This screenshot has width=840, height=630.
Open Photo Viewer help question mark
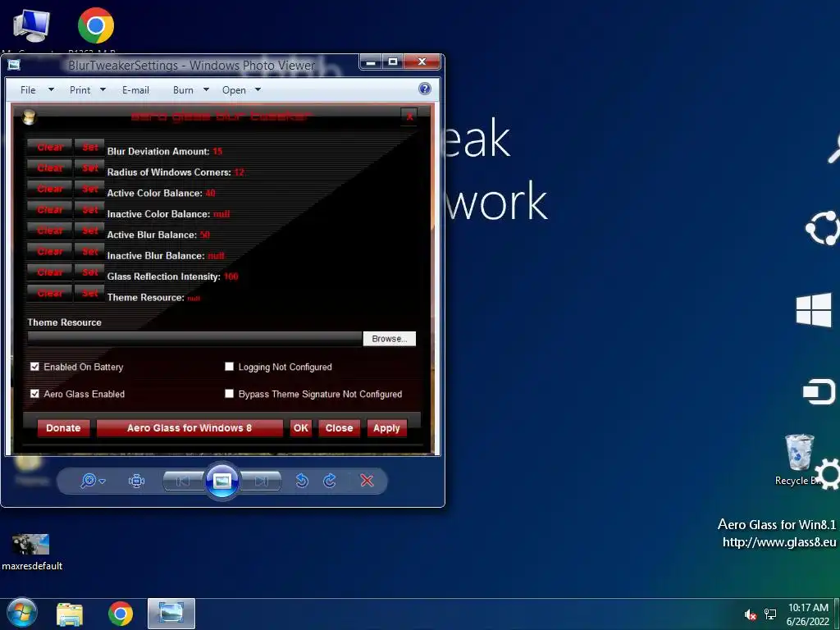point(425,89)
